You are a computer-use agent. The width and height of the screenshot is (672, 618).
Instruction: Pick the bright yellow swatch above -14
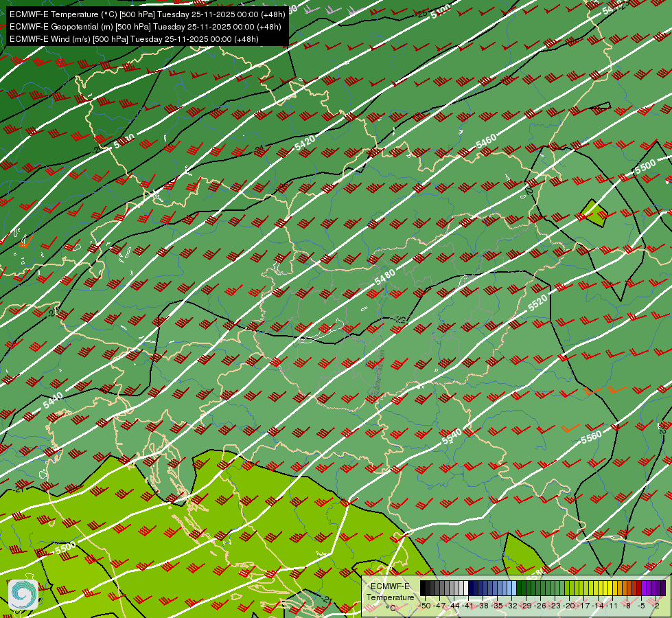[601, 588]
